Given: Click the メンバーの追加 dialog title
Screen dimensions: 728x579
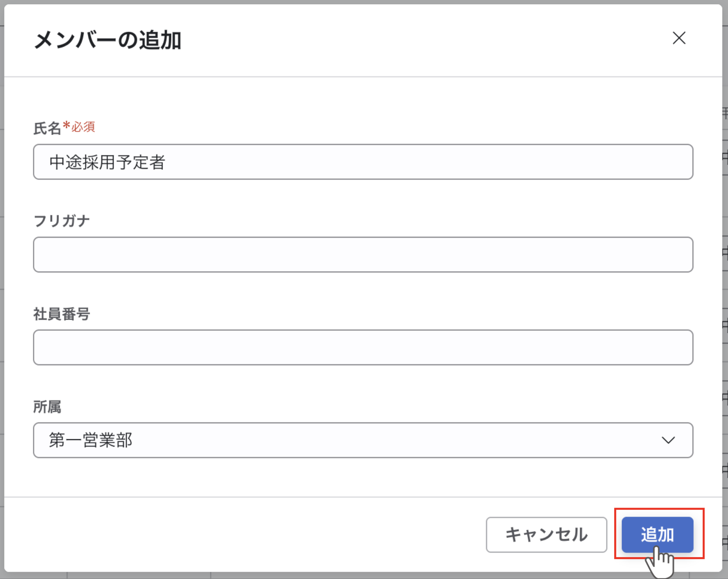Looking at the screenshot, I should [x=108, y=40].
